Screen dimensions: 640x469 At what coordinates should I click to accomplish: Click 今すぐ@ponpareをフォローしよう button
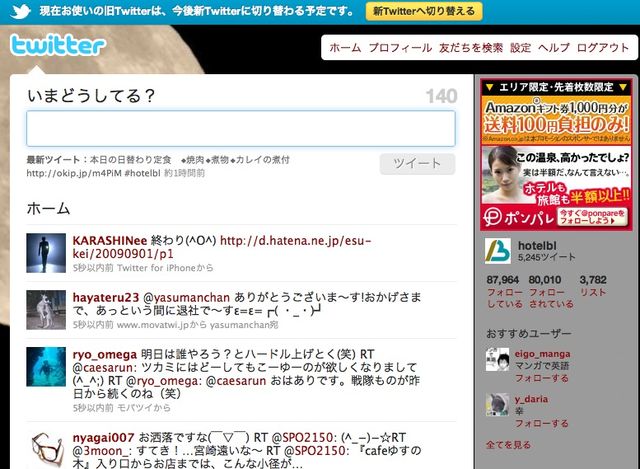click(x=592, y=217)
